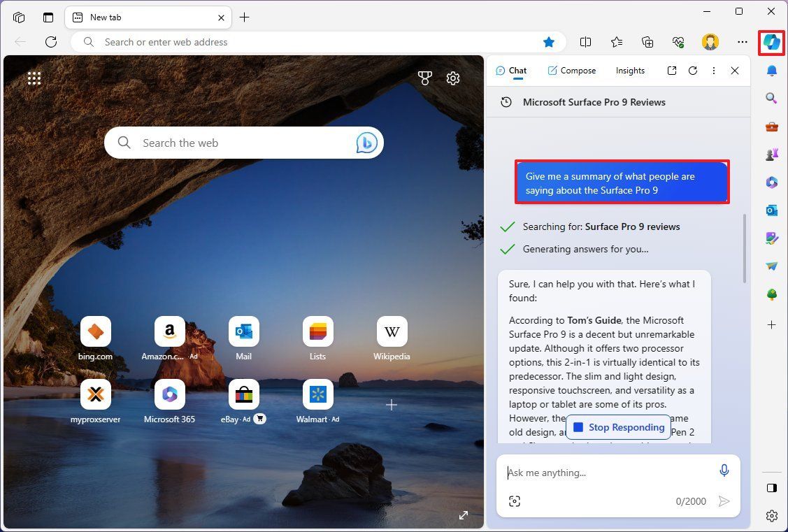Open Image Creator in the sidebar

pyautogui.click(x=771, y=238)
